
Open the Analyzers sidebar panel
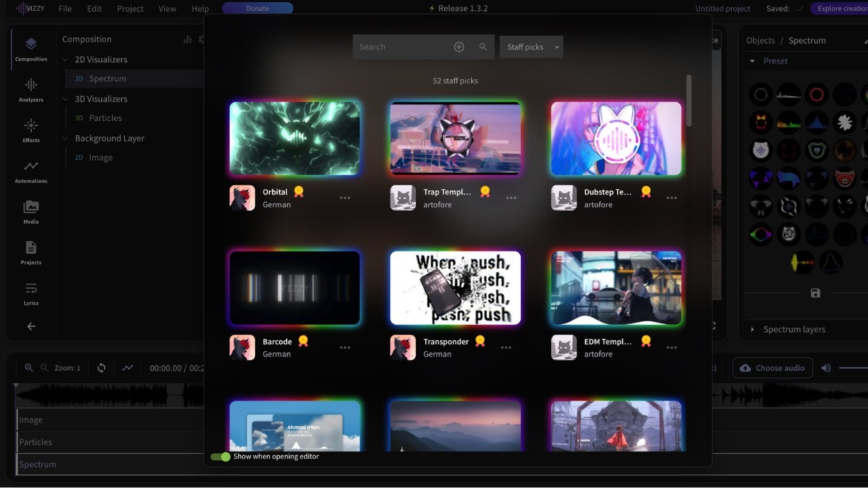[31, 91]
